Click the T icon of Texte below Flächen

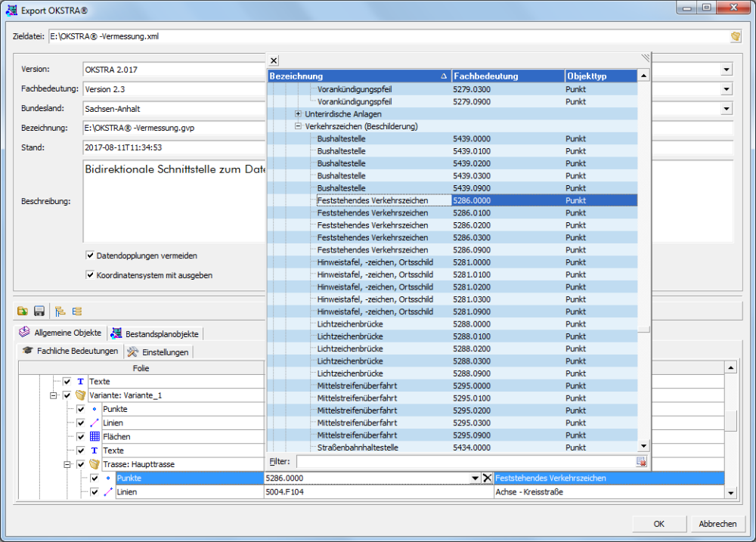pos(94,451)
